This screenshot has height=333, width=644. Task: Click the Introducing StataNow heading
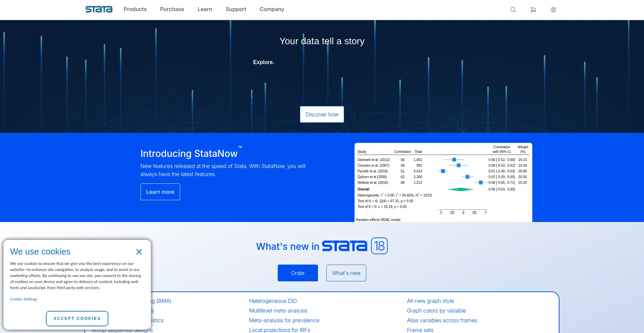pyautogui.click(x=191, y=153)
